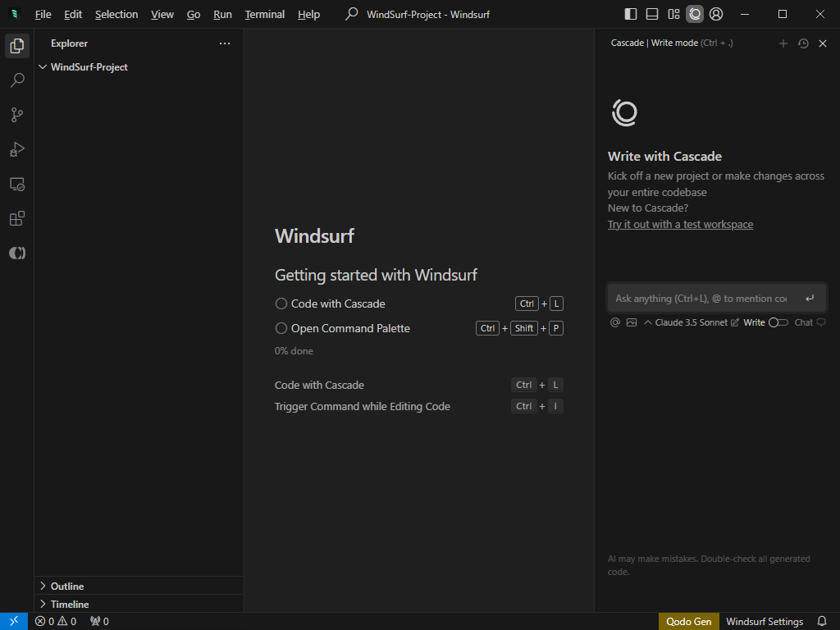This screenshot has height=630, width=840.
Task: Click the Cascade | Write mode panel title
Action: click(x=655, y=43)
